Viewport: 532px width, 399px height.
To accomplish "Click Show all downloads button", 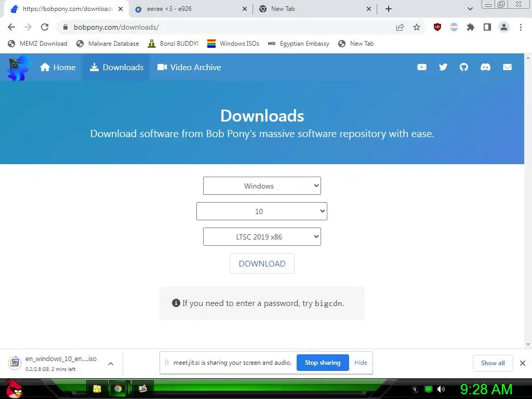I will tap(493, 363).
